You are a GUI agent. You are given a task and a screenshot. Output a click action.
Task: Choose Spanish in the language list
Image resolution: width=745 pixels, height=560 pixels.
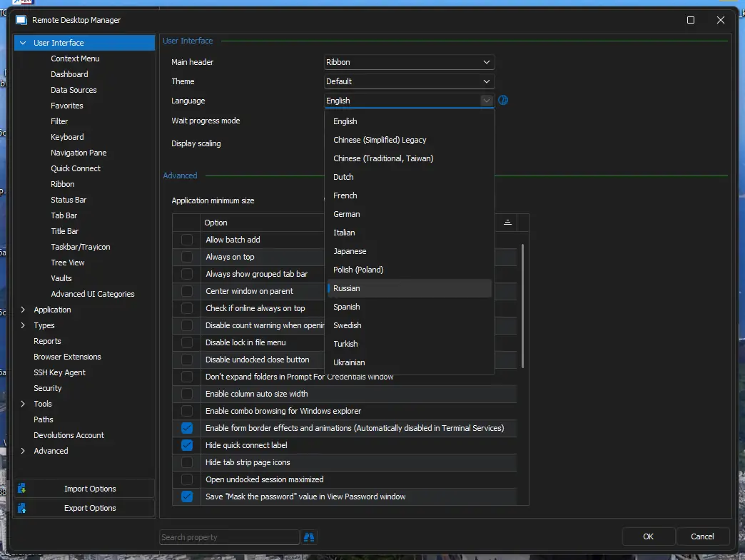pyautogui.click(x=409, y=307)
